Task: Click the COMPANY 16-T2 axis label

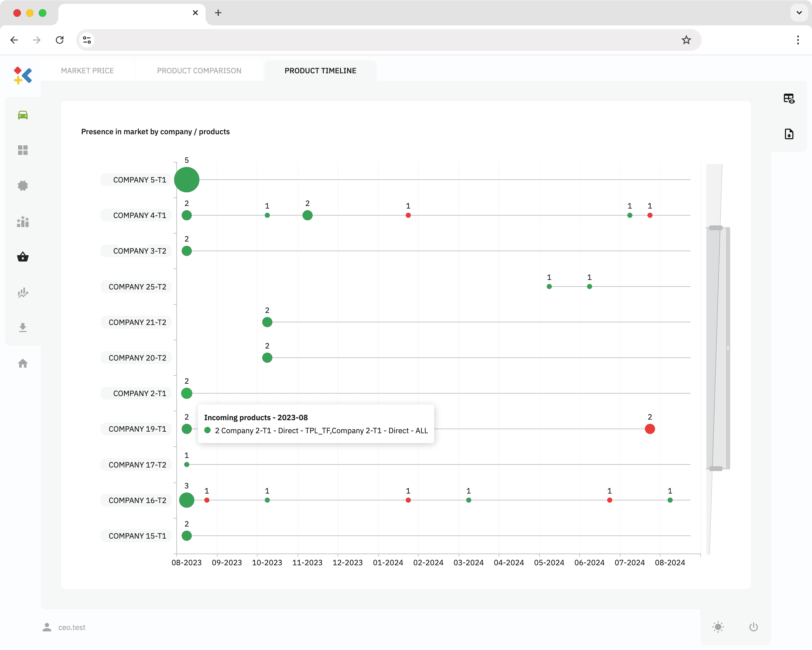Action: point(136,501)
